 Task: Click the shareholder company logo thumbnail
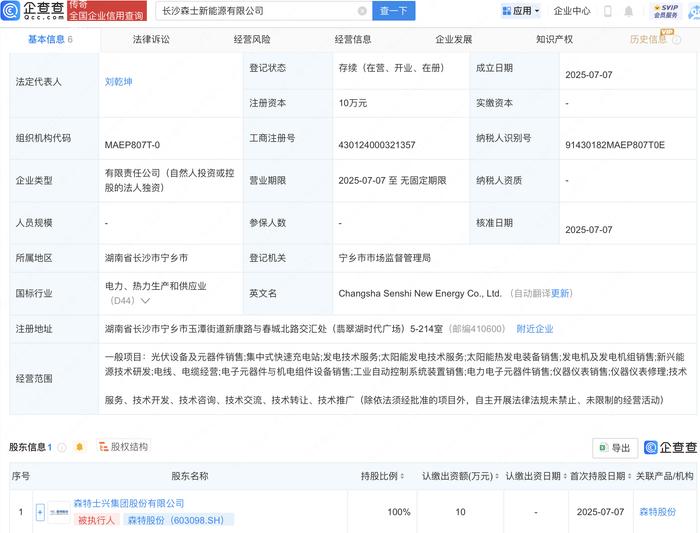pyautogui.click(x=59, y=512)
